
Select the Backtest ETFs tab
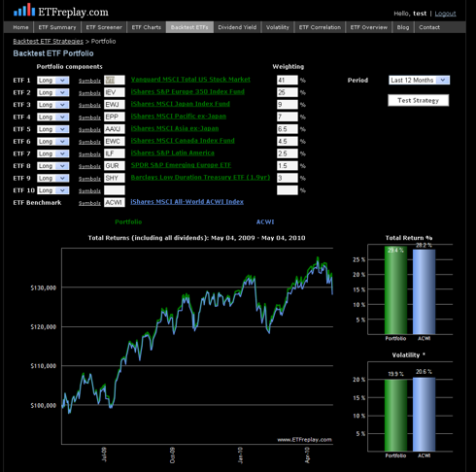[x=189, y=27]
